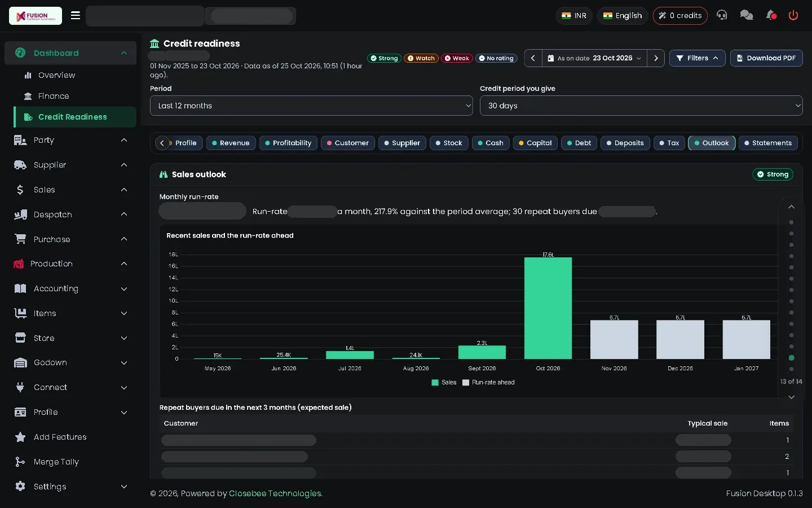Click the active green section dot

(791, 358)
